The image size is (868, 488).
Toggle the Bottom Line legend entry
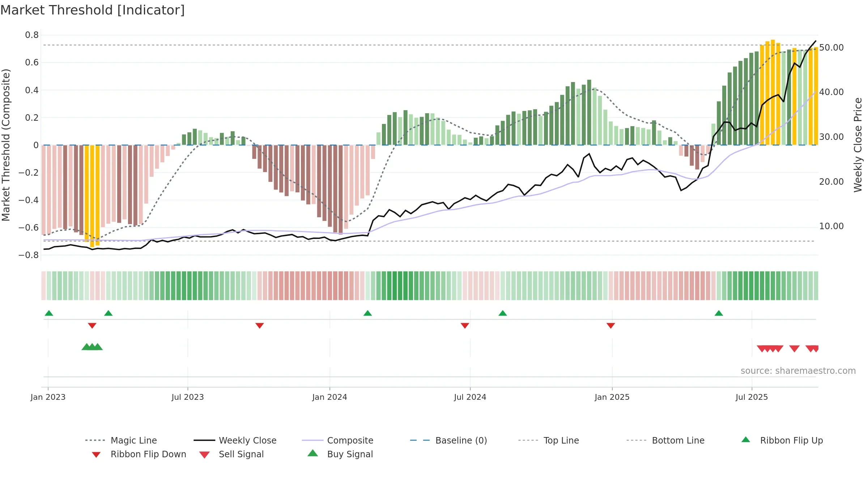(x=665, y=440)
